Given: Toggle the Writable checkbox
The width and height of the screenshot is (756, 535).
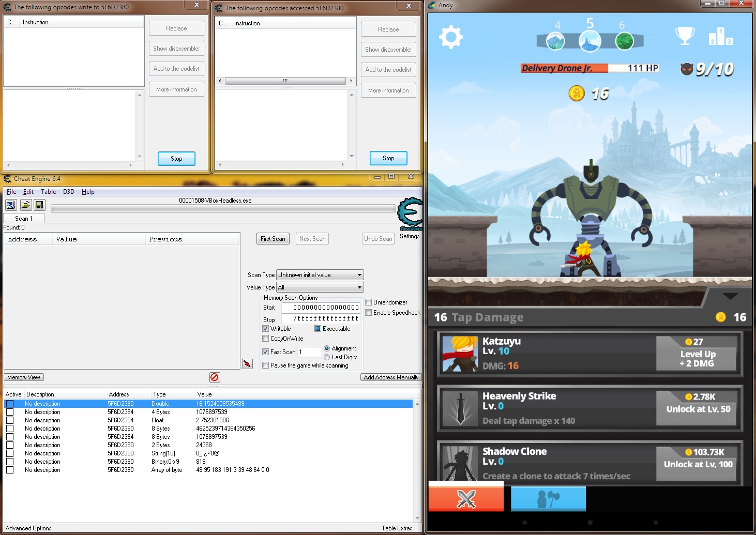Looking at the screenshot, I should click(x=266, y=329).
